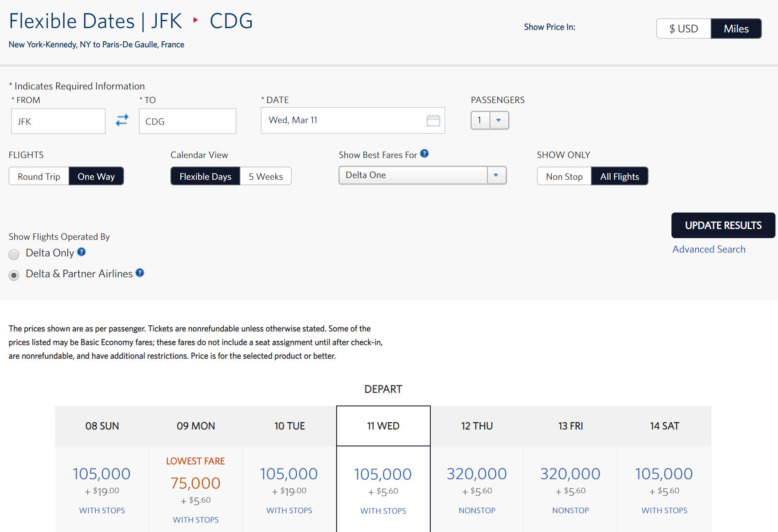Click the Flexible Dates JFK CDG heading
The image size is (778, 532).
point(131,21)
